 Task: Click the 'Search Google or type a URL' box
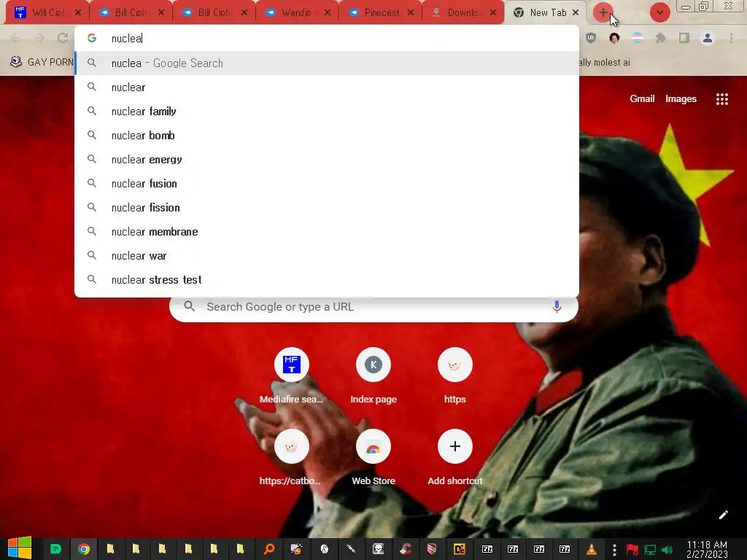coord(374,307)
